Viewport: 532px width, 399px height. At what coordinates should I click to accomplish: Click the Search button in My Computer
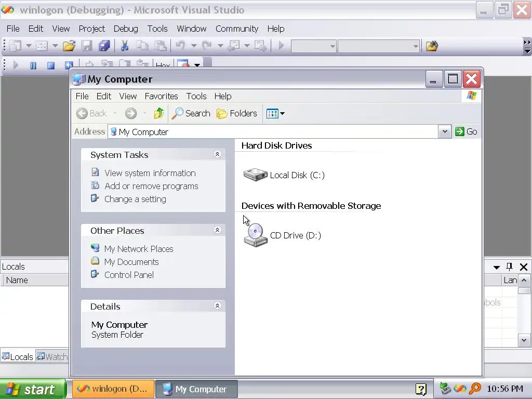click(x=191, y=113)
